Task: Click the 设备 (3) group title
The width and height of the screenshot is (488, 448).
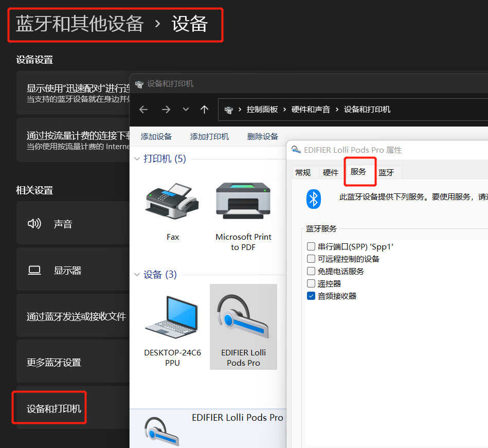Action: 160,274
